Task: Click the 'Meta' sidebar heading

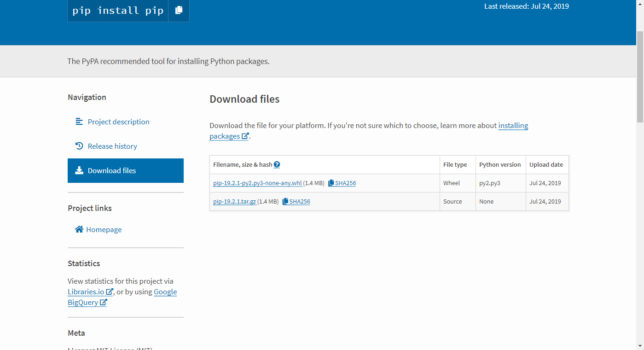Action: 76,333
